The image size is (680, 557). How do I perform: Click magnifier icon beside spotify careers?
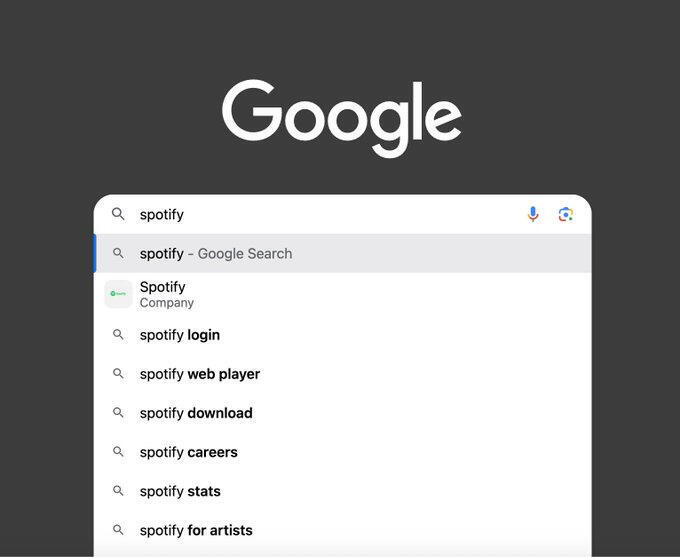[118, 452]
